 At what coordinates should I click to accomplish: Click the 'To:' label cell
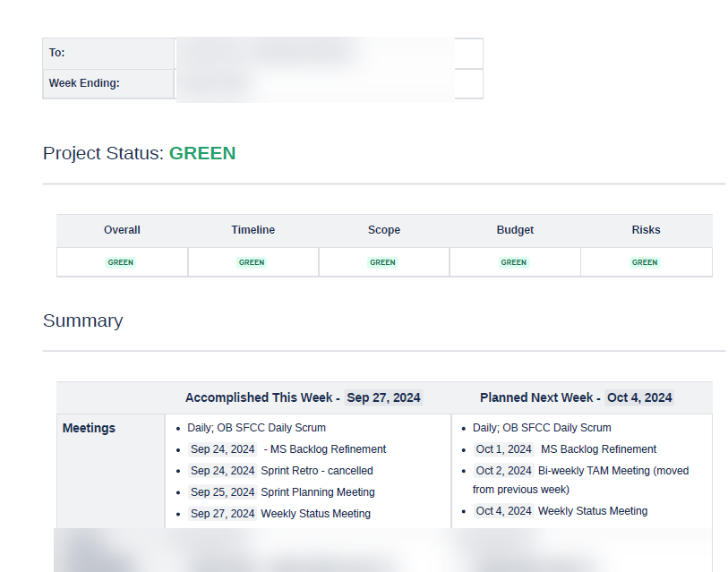(x=108, y=54)
